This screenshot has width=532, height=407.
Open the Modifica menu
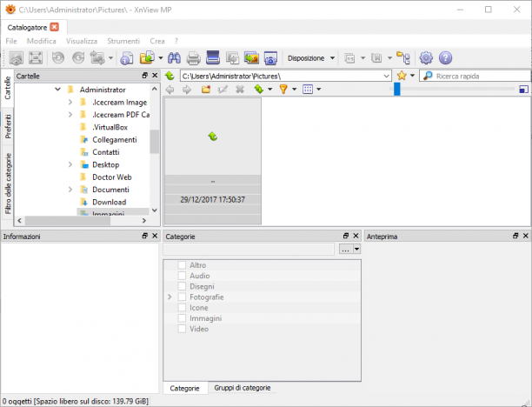pyautogui.click(x=42, y=41)
